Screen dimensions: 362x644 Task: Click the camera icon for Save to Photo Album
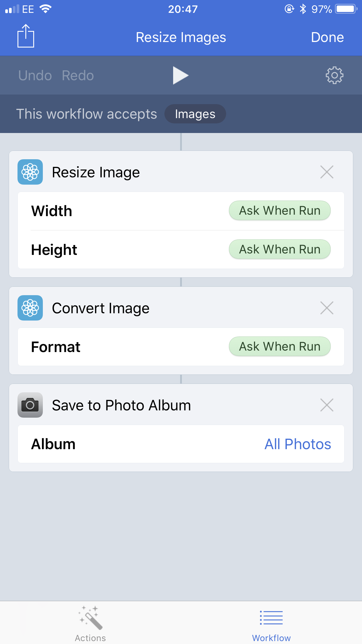coord(30,405)
